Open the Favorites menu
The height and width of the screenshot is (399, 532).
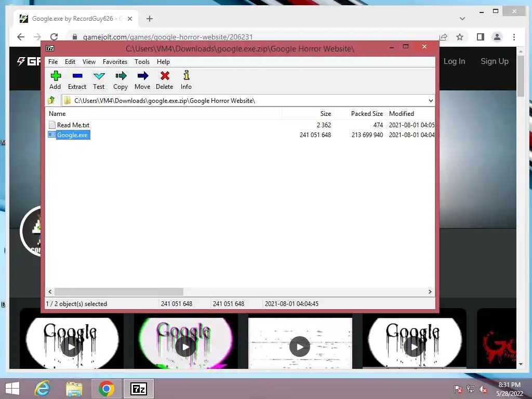(115, 62)
